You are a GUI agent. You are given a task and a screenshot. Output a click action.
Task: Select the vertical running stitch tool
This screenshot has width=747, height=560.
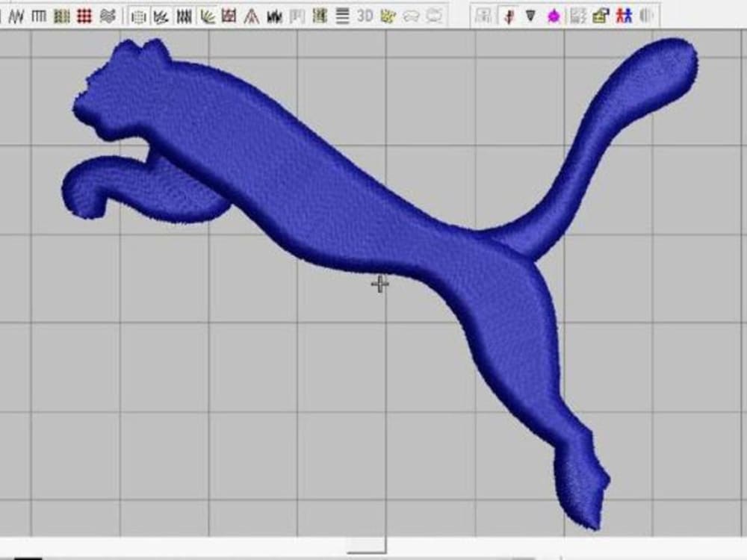pos(39,13)
